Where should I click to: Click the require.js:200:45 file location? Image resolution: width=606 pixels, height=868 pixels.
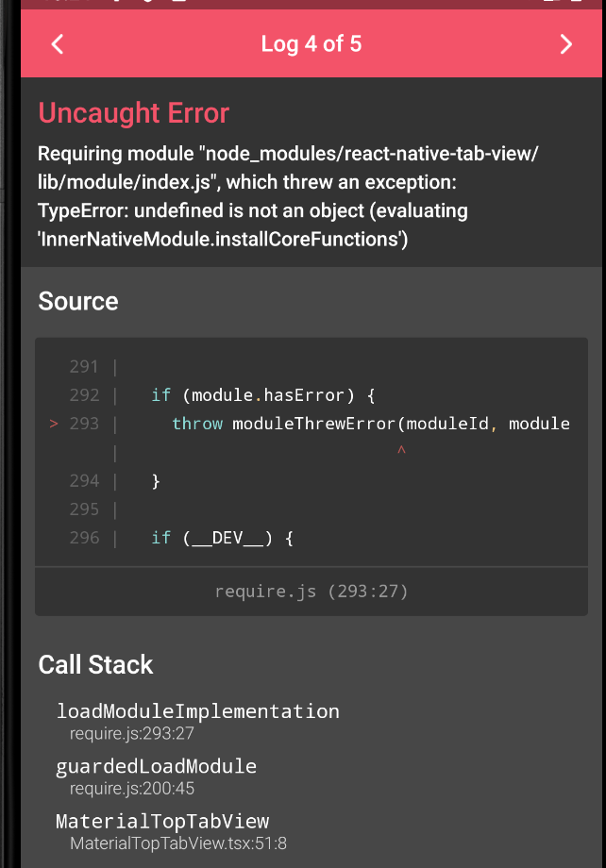(132, 789)
